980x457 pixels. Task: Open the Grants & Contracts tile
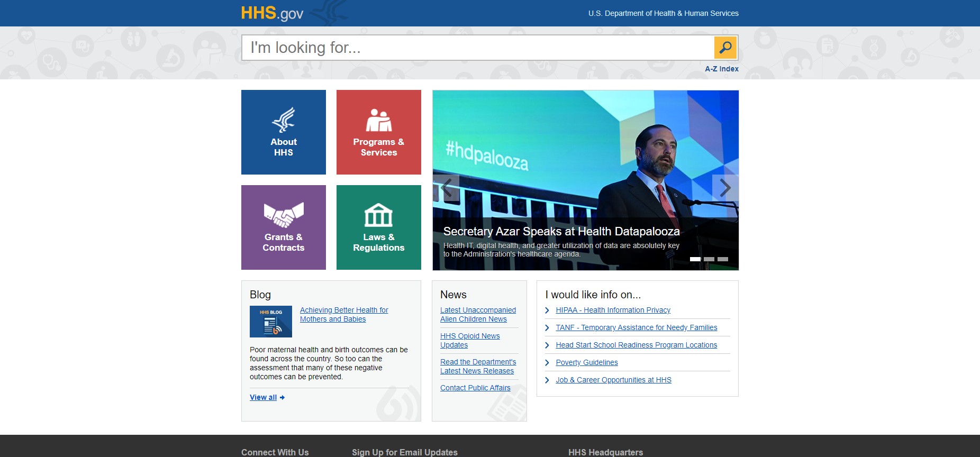pos(284,227)
